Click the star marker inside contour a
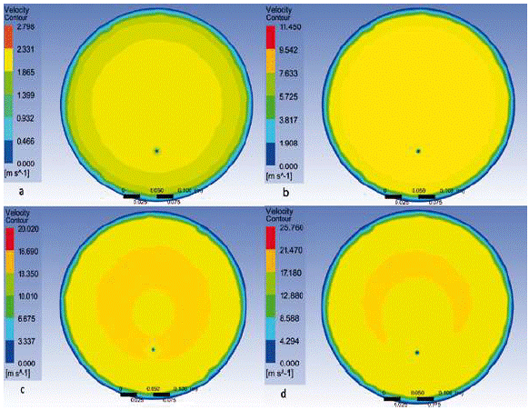The image size is (529, 420). (x=157, y=151)
